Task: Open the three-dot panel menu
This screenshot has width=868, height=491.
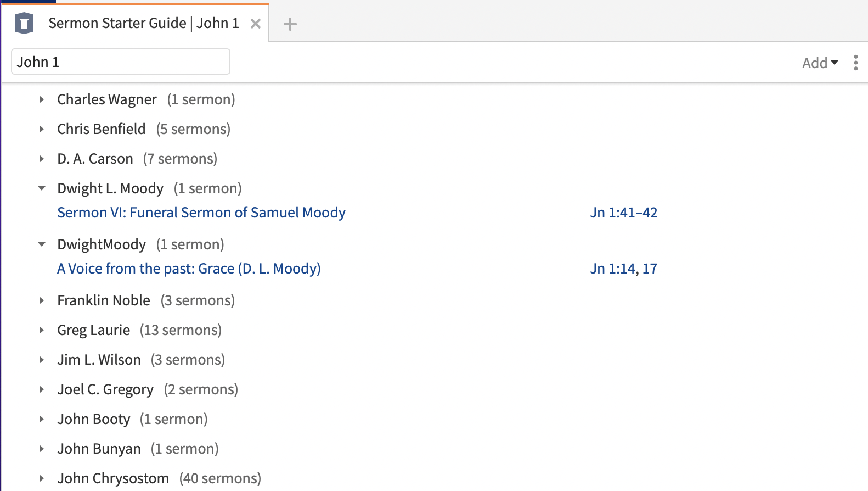Action: [855, 63]
